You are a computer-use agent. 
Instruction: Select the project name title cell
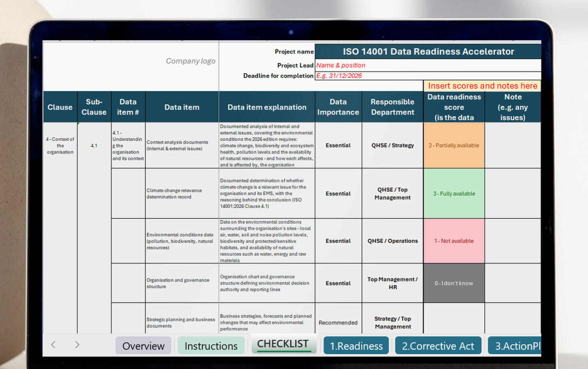coord(428,51)
